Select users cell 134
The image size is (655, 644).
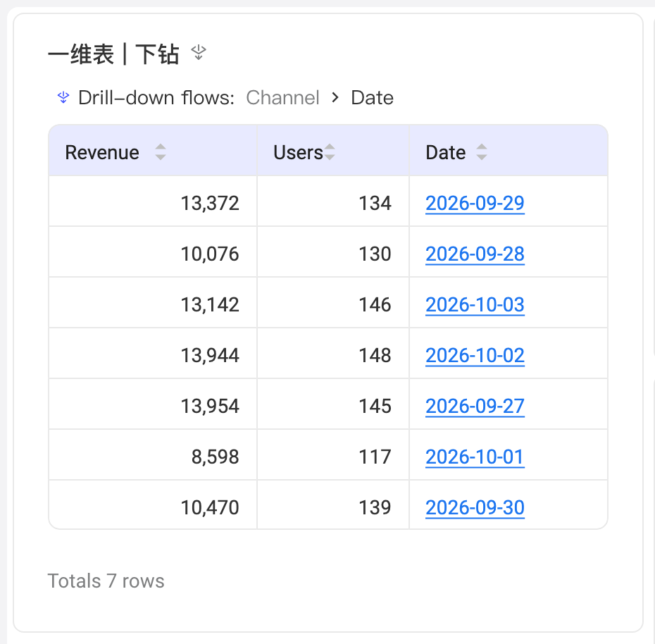pos(333,202)
